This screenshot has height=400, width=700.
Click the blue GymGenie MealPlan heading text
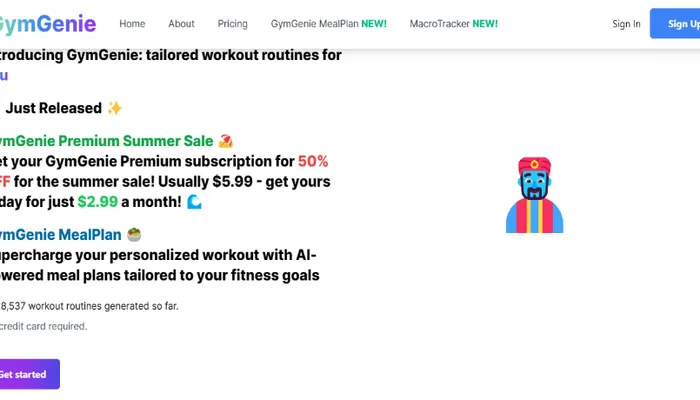tap(60, 235)
